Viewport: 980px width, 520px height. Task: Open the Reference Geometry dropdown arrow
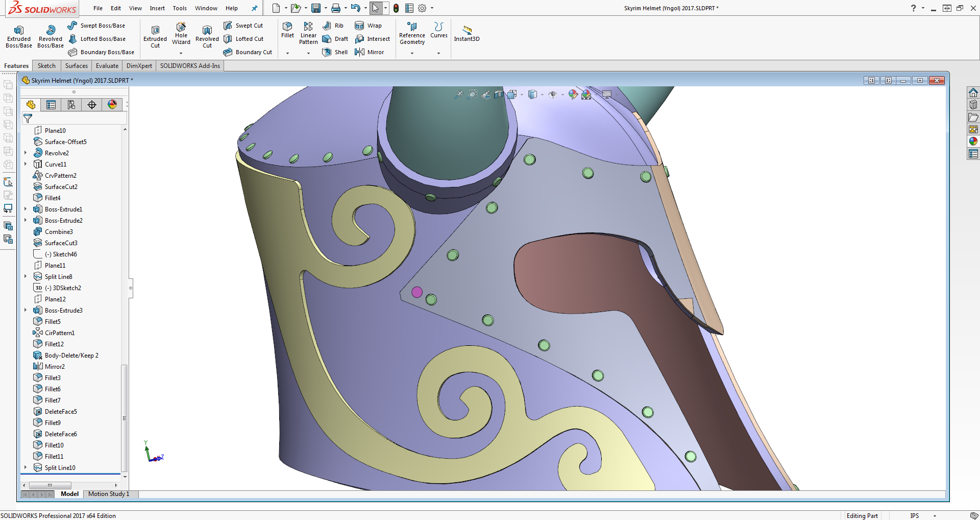412,53
